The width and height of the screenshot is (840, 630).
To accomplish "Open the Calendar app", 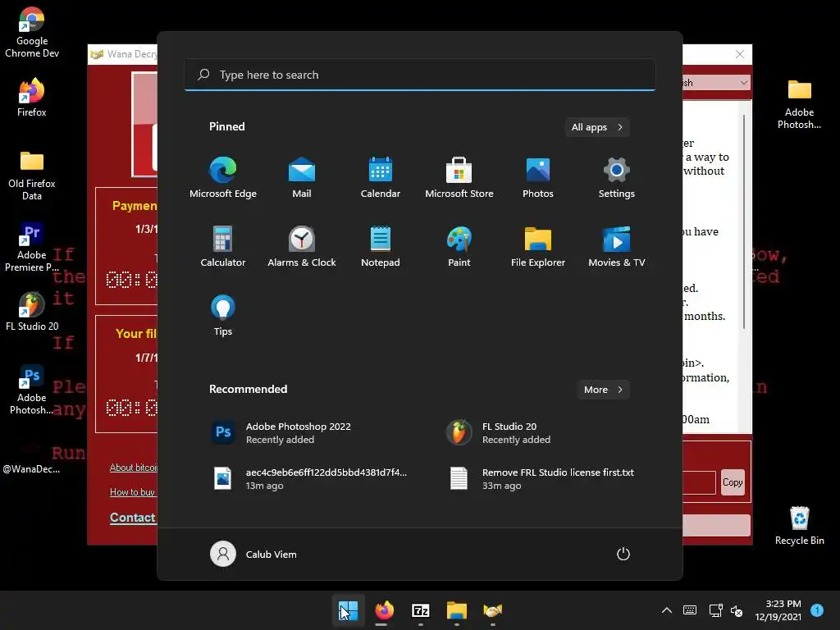I will click(x=381, y=178).
